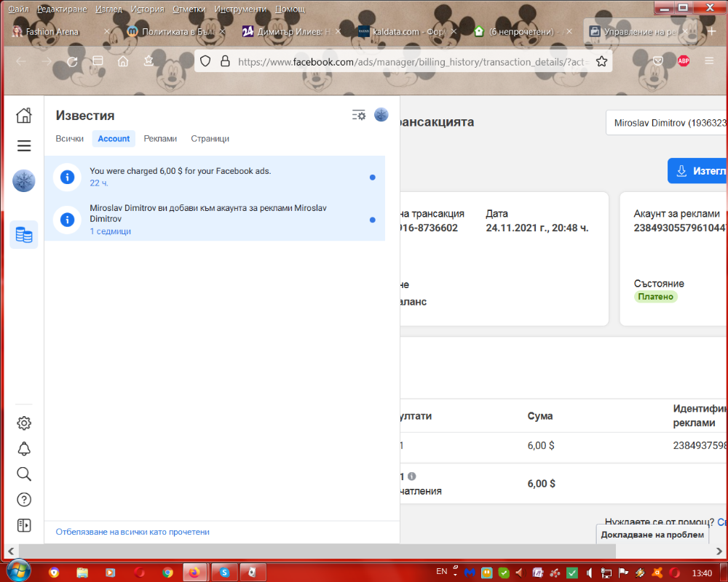This screenshot has height=582, width=728.
Task: Select the Всички notifications tab
Action: (x=70, y=139)
